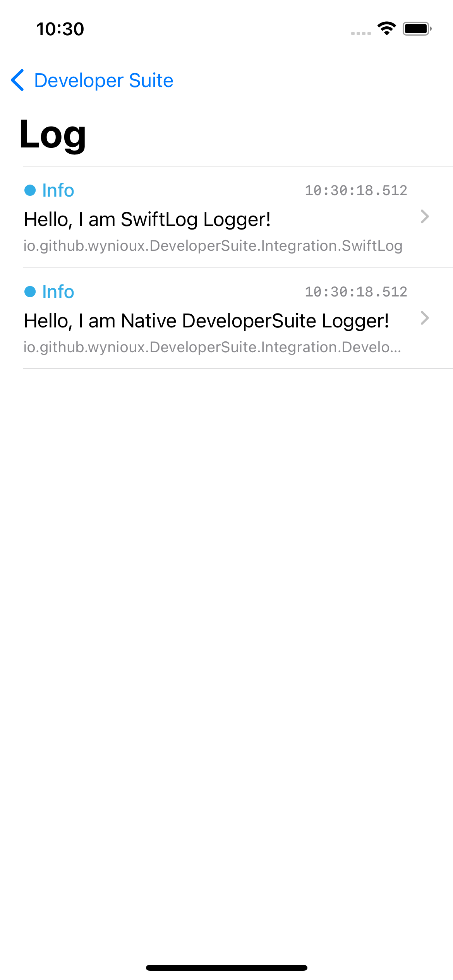Click the Info dot of Native DeveloperSuite entry

(30, 292)
